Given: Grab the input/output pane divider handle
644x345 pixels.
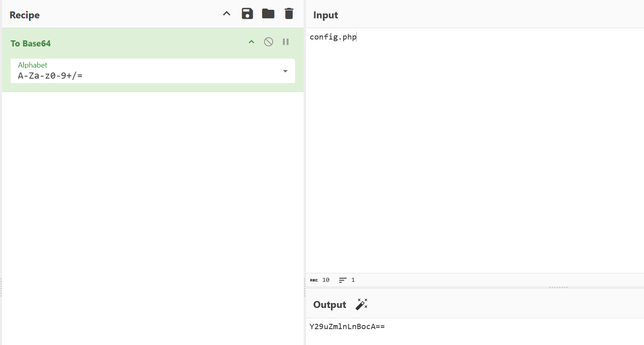Looking at the screenshot, I should [x=558, y=287].
